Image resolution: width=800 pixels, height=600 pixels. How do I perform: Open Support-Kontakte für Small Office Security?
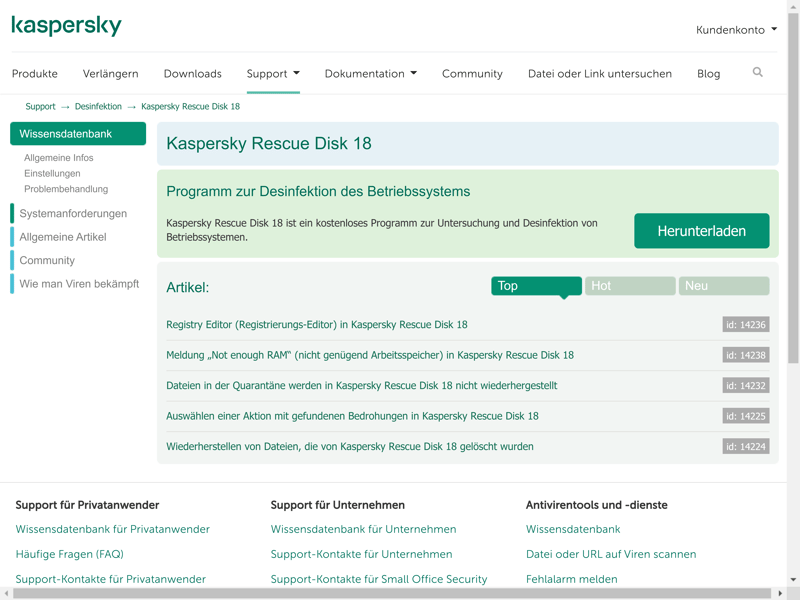tap(379, 579)
